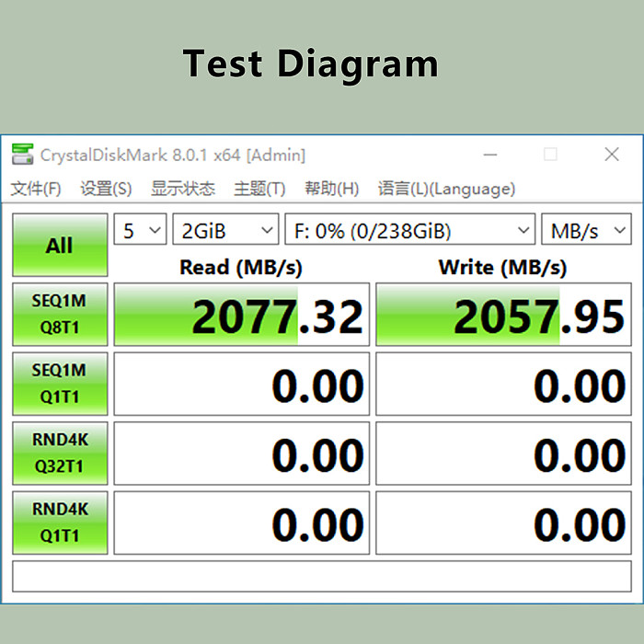The image size is (644, 644).
Task: Click the Write (MB/s) column header
Action: tap(502, 268)
